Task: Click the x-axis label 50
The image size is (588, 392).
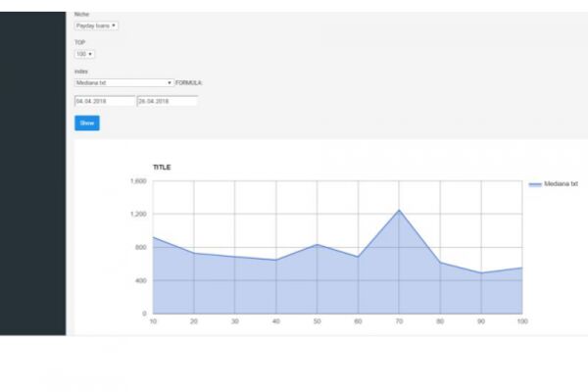Action: coord(318,321)
